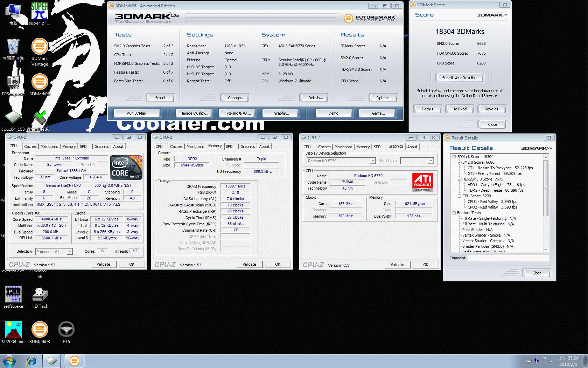This screenshot has height=368, width=588.
Task: Launch the SP2004.exe desktop icon
Action: coord(13,332)
